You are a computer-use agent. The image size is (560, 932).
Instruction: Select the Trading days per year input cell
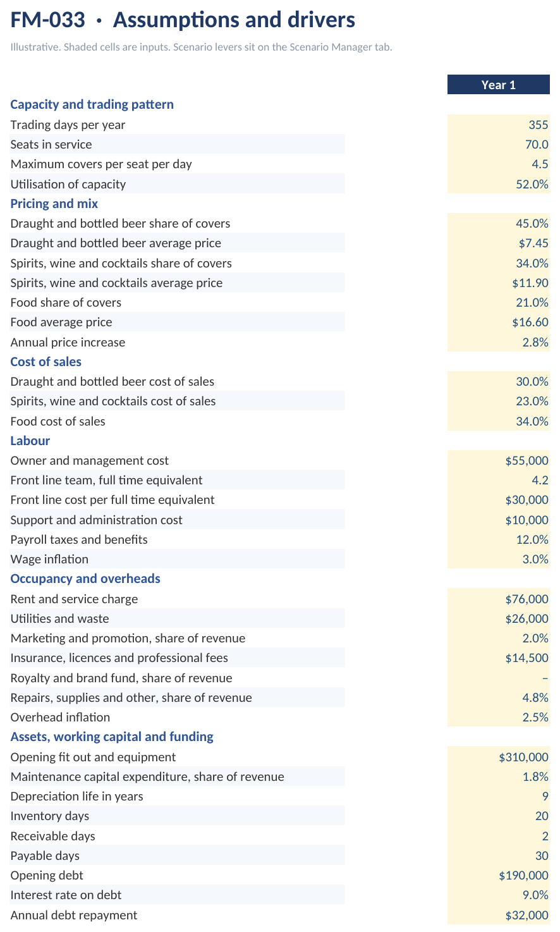[x=499, y=125]
